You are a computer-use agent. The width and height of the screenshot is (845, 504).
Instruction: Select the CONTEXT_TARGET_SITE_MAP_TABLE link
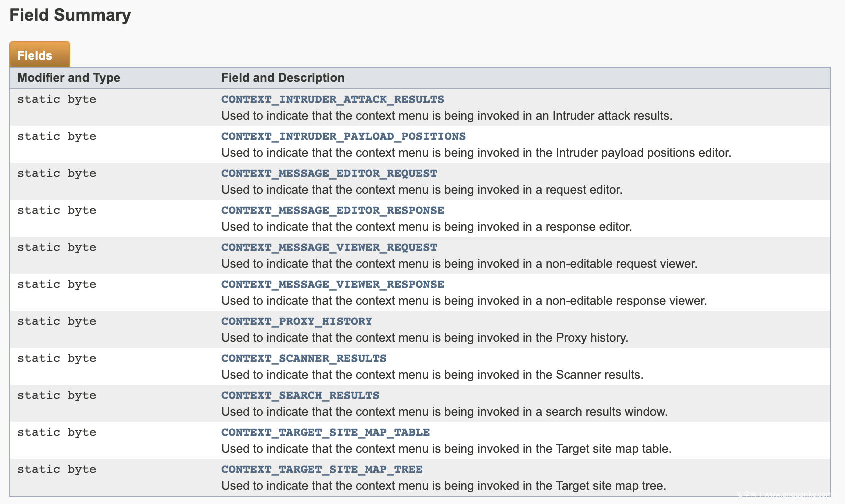[325, 432]
